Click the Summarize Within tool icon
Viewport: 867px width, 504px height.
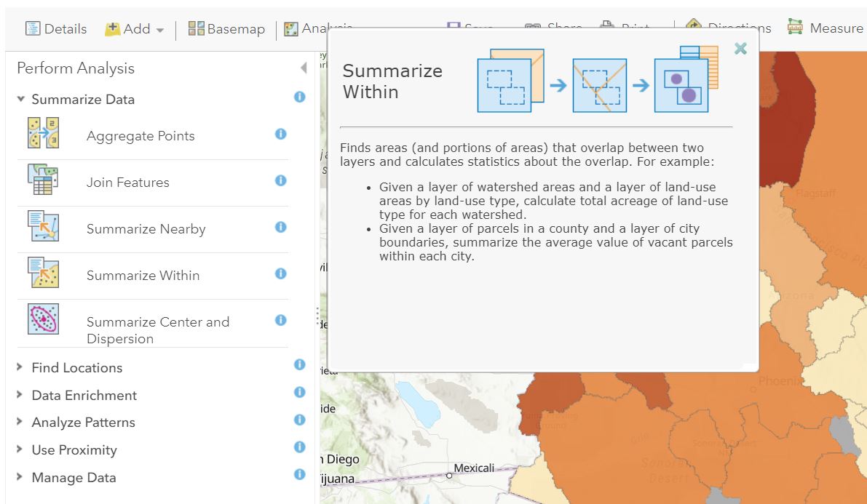pyautogui.click(x=43, y=273)
